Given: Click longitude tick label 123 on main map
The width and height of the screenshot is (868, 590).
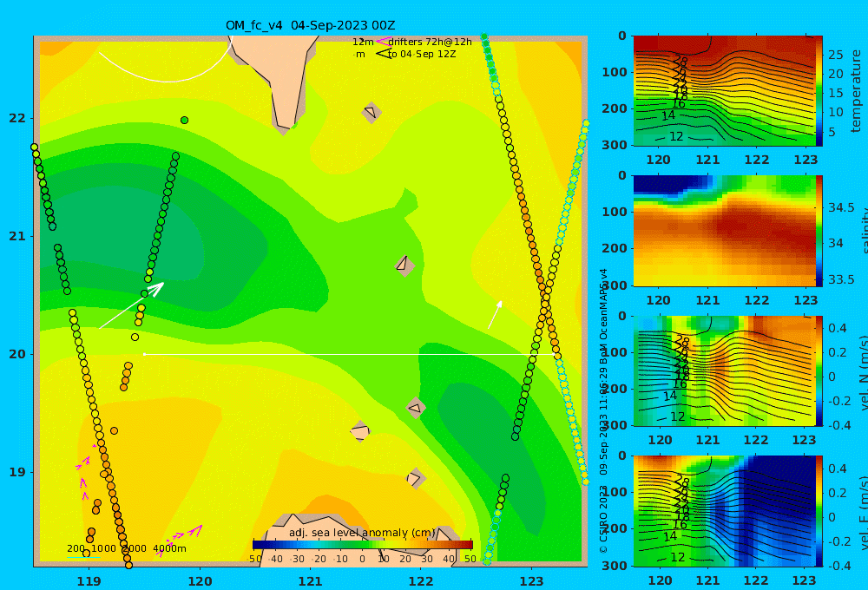Looking at the screenshot, I should tap(532, 581).
